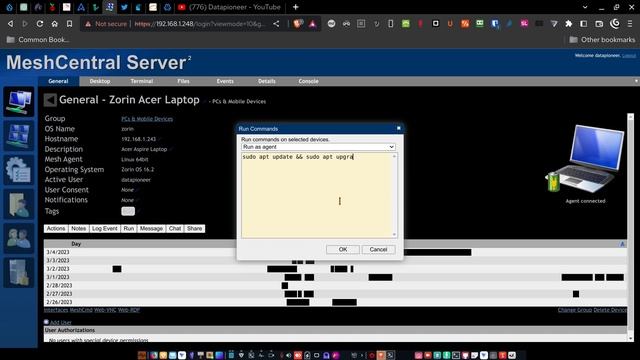Open the Brave wallet icon
The height and width of the screenshot is (360, 640).
click(599, 24)
